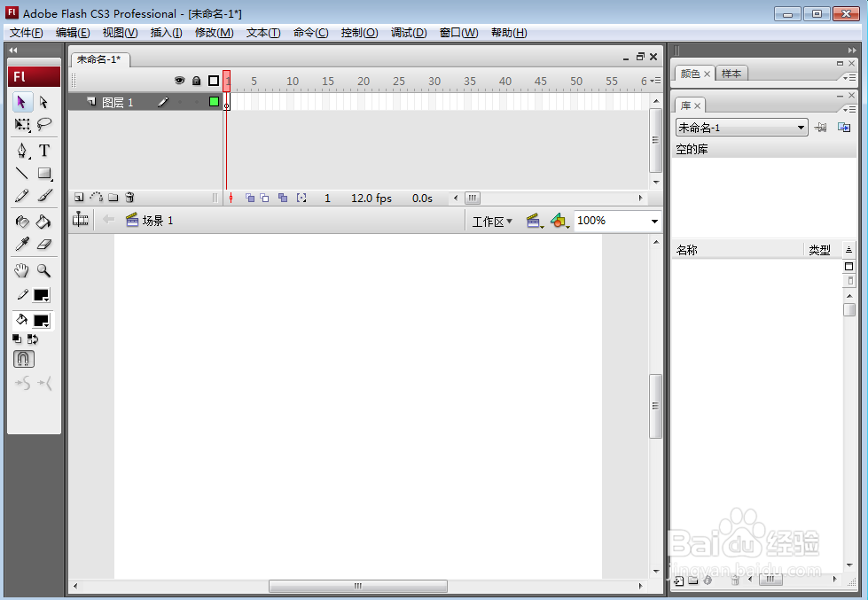Click the Add Motion Guide icon

coord(97,197)
